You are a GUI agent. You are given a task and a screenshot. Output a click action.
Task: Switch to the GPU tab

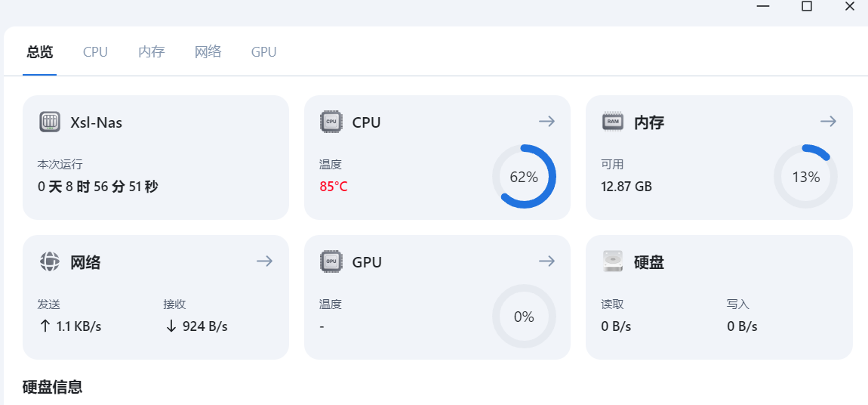pyautogui.click(x=263, y=52)
